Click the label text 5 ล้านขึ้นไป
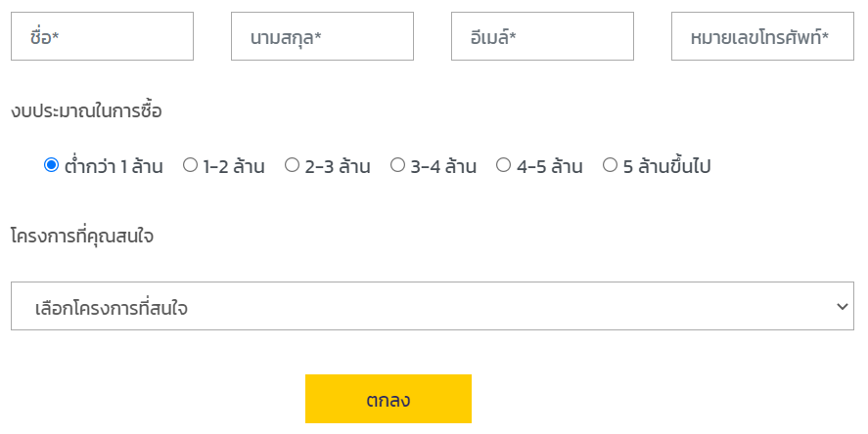The image size is (868, 434). (666, 166)
